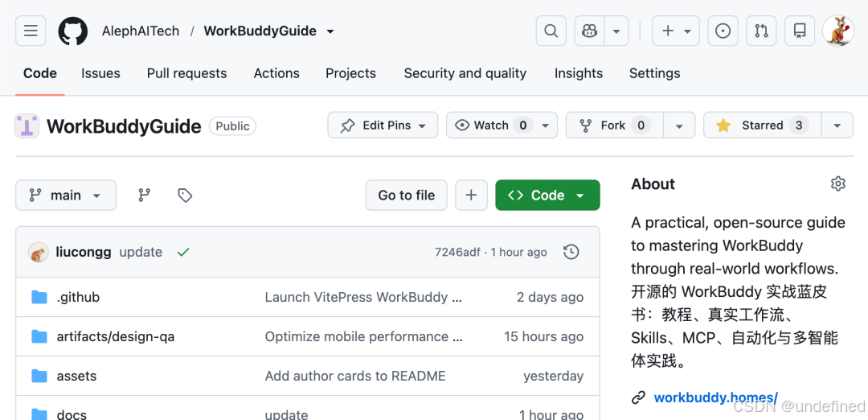The height and width of the screenshot is (420, 868).
Task: Expand the Copilot dropdown arrow
Action: point(616,31)
